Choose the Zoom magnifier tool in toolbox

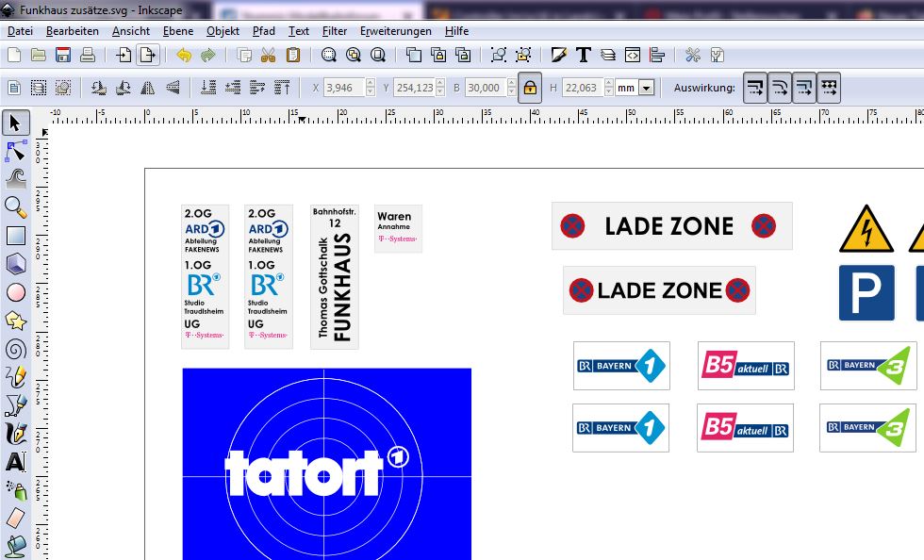tap(15, 207)
